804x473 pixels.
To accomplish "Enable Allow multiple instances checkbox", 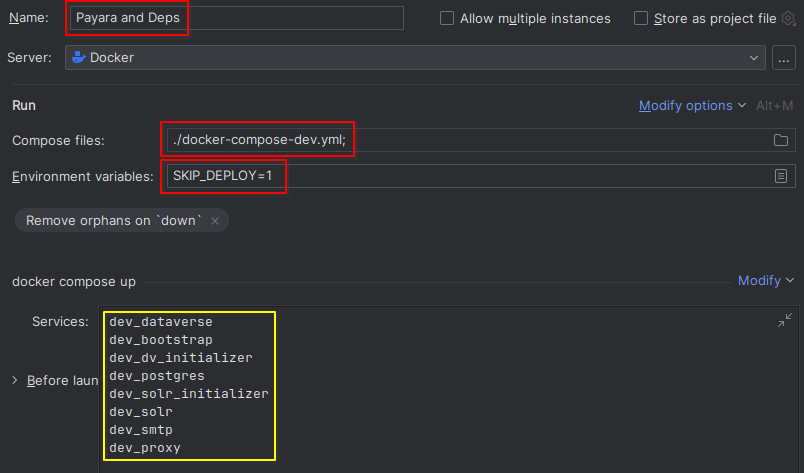I will point(447,19).
